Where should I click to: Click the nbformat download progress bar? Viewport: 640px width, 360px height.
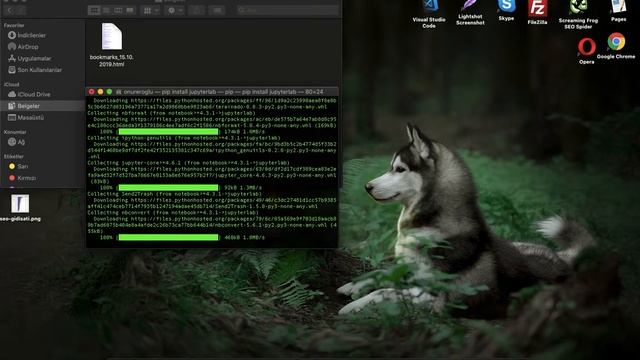click(169, 132)
